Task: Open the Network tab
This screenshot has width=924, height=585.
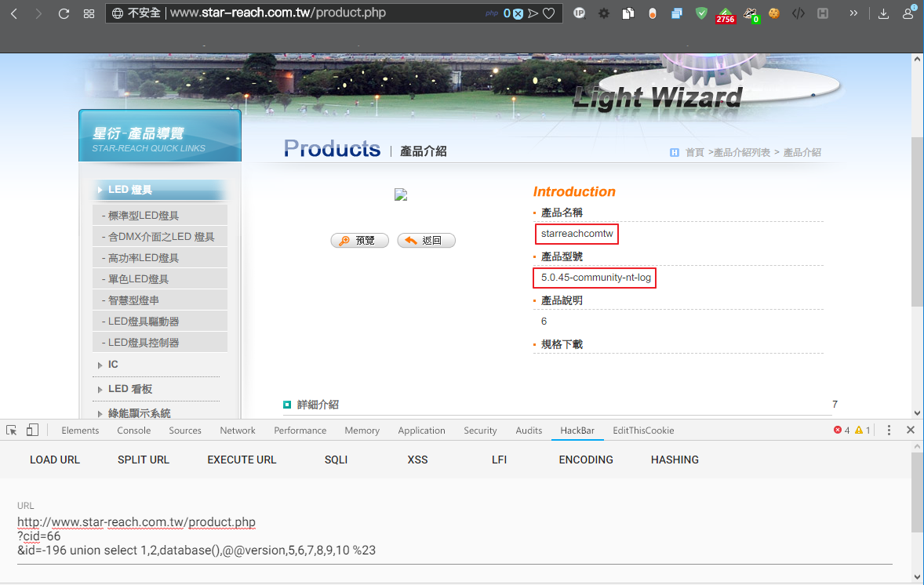Action: 238,431
